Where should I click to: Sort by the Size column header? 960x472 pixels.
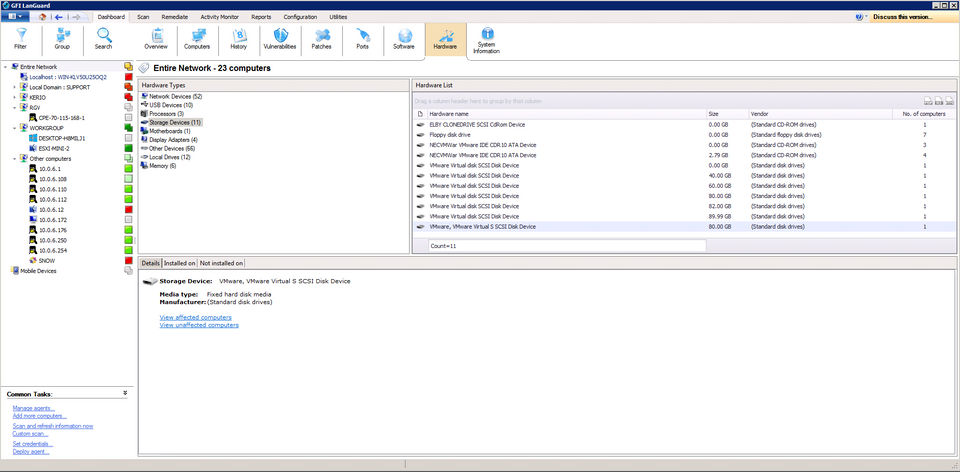click(727, 114)
